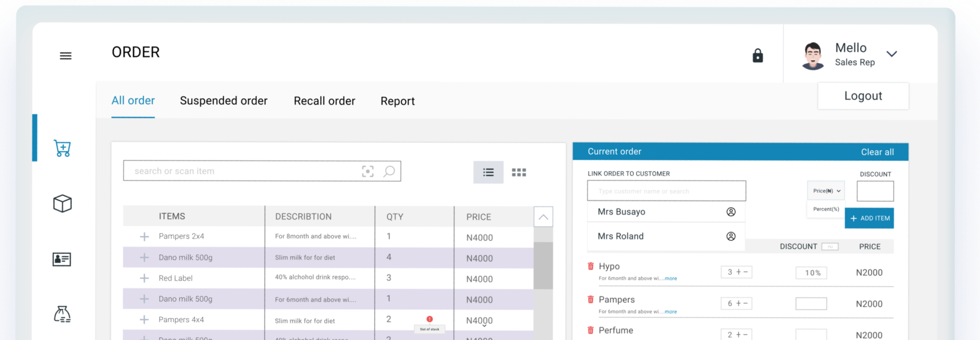This screenshot has height=340, width=980.
Task: Select list view display mode
Action: pos(488,172)
